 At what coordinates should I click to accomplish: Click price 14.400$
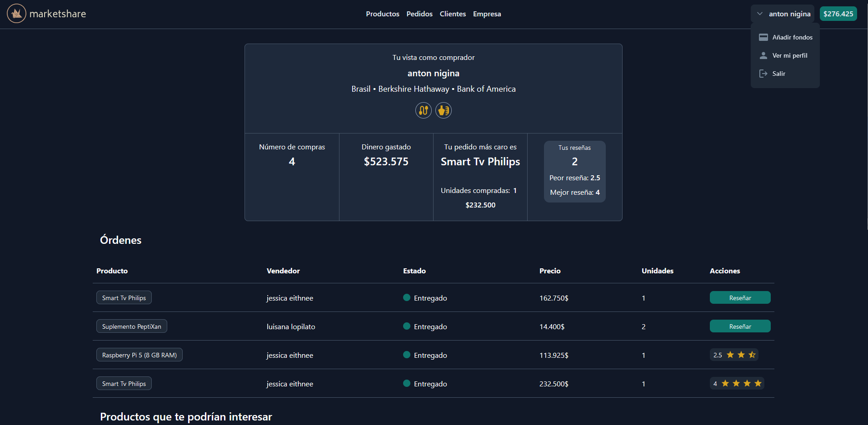click(552, 326)
